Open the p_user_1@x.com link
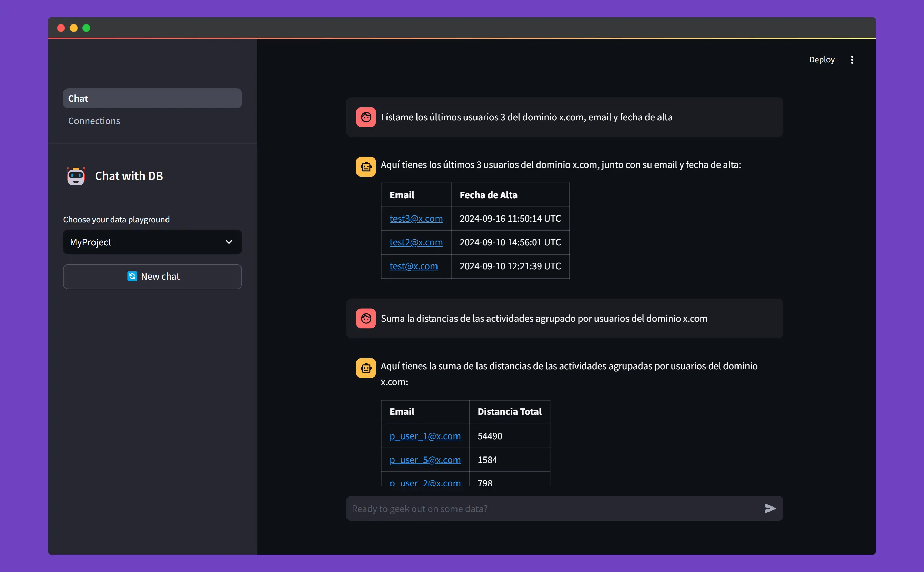 (x=425, y=436)
